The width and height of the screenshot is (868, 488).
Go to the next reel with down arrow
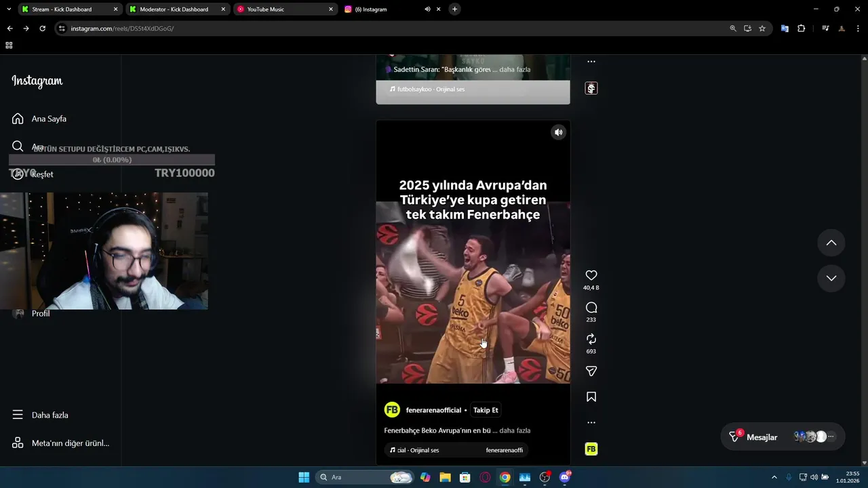coord(831,278)
